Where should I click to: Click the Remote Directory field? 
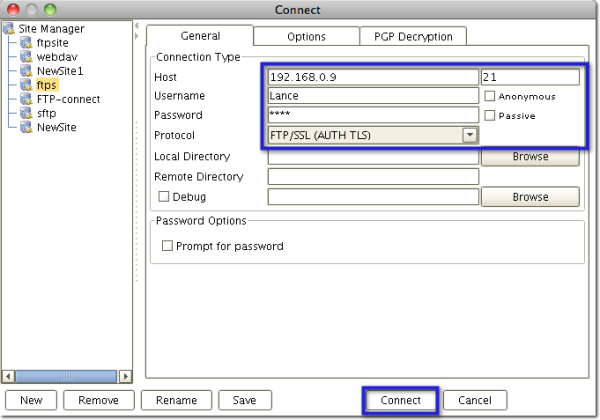pyautogui.click(x=373, y=176)
